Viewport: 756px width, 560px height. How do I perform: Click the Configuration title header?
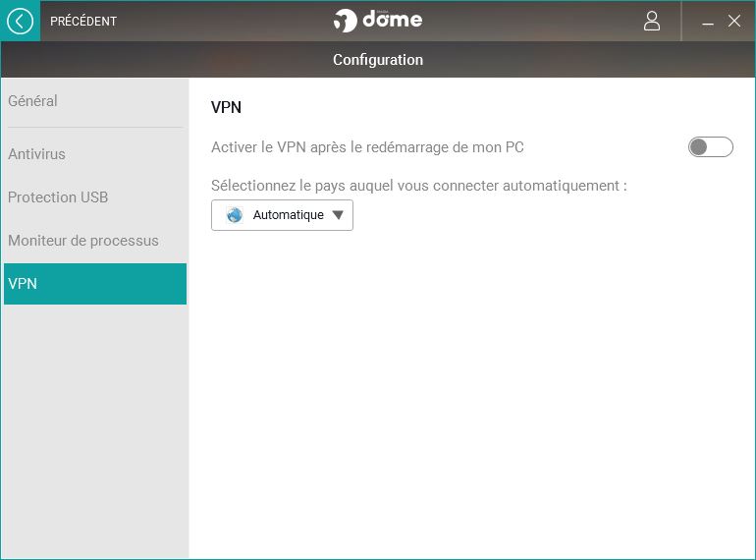[378, 60]
